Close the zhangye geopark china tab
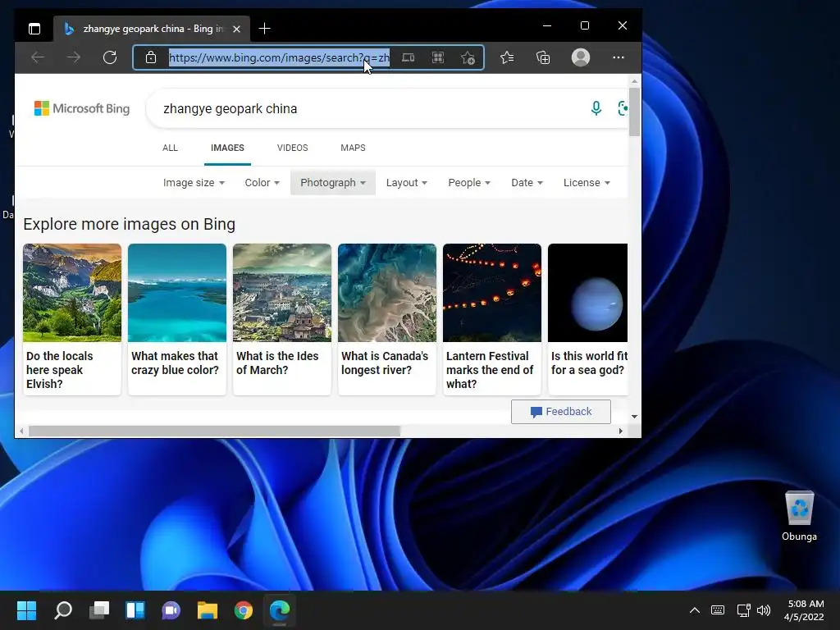Image resolution: width=840 pixels, height=630 pixels. click(237, 29)
